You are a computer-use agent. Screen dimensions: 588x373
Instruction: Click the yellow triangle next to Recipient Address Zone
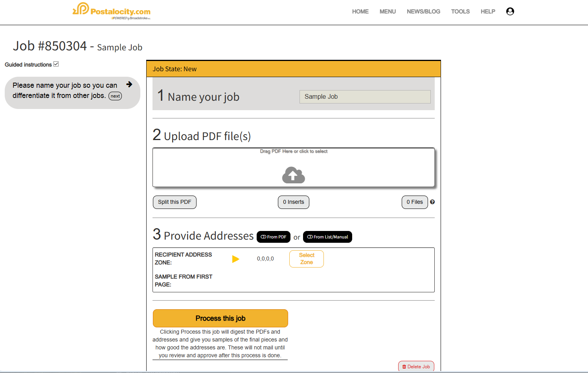pyautogui.click(x=235, y=259)
